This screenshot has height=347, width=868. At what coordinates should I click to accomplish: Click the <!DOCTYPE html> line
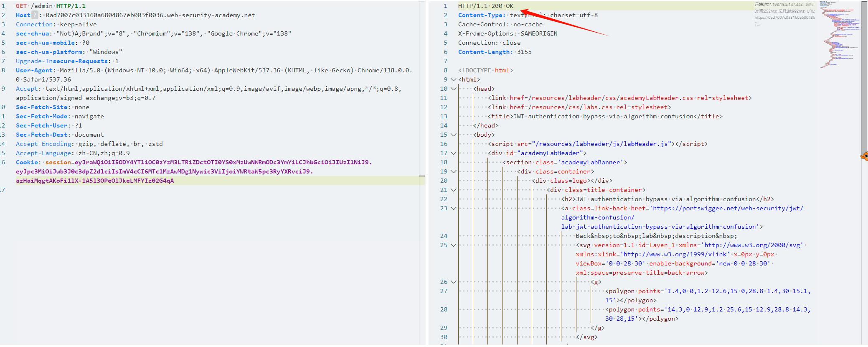point(486,70)
